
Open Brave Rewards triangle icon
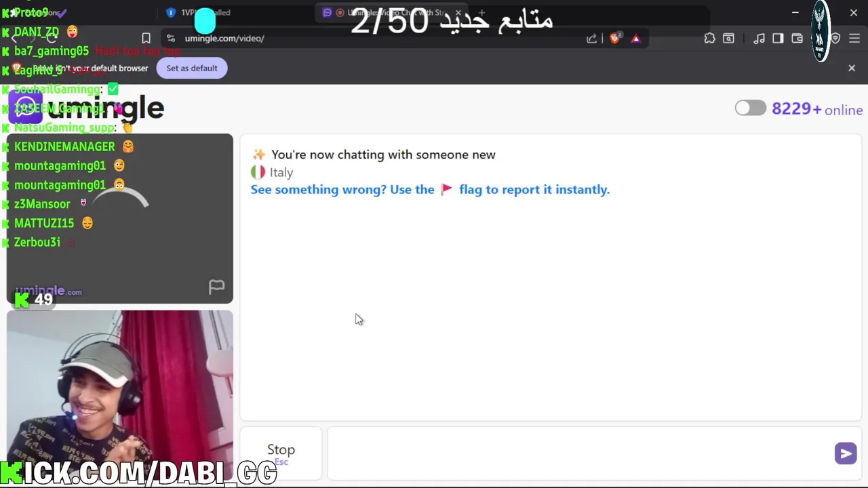[636, 39]
